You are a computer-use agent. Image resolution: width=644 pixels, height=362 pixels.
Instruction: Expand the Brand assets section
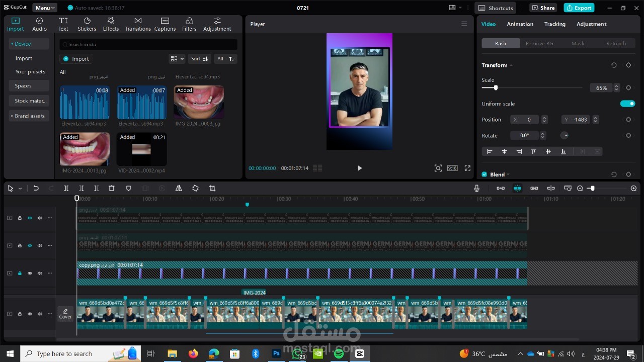(29, 116)
